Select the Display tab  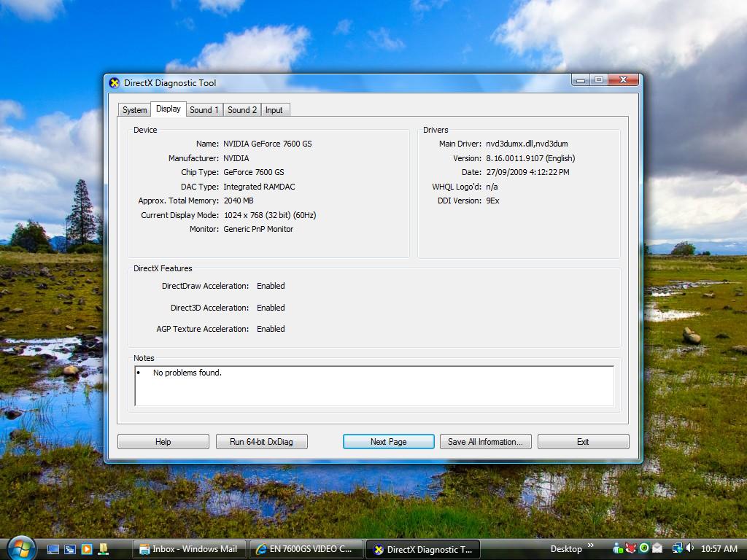(169, 109)
